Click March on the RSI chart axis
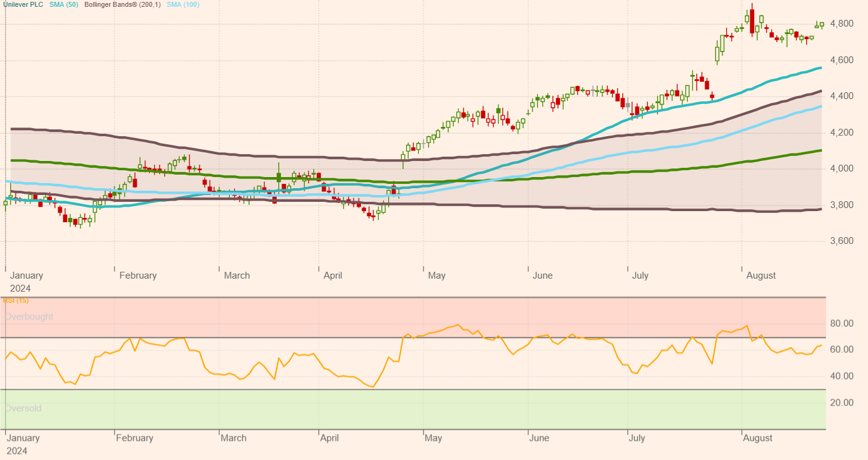 pyautogui.click(x=233, y=438)
